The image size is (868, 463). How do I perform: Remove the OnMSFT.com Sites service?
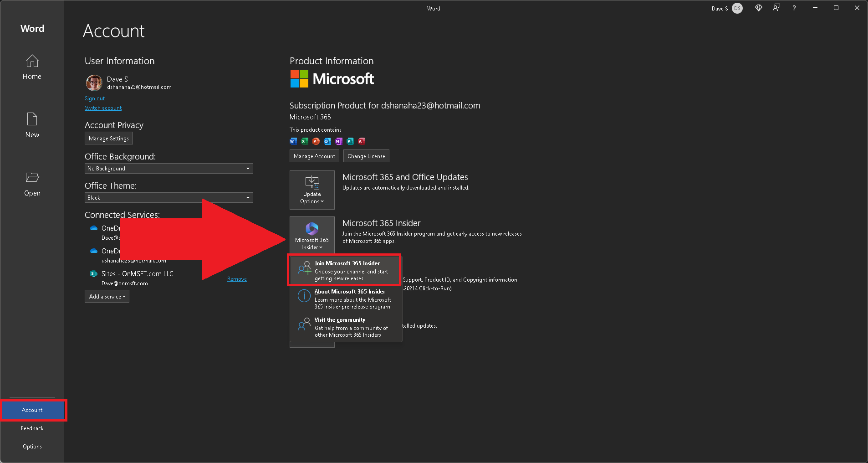237,279
